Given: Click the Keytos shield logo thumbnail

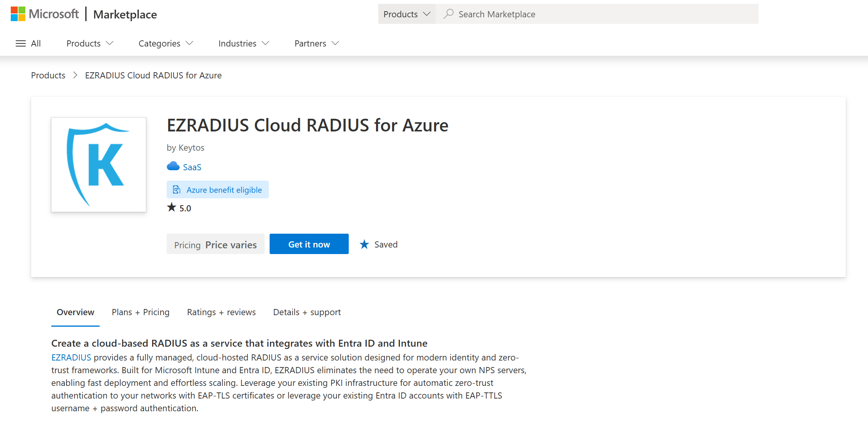Looking at the screenshot, I should coord(99,164).
